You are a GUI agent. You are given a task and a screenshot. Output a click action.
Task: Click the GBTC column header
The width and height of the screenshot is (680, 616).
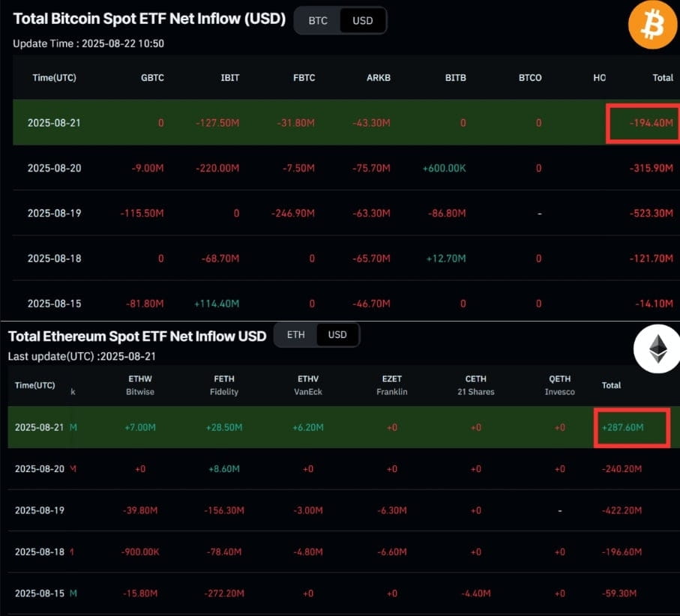click(x=152, y=78)
